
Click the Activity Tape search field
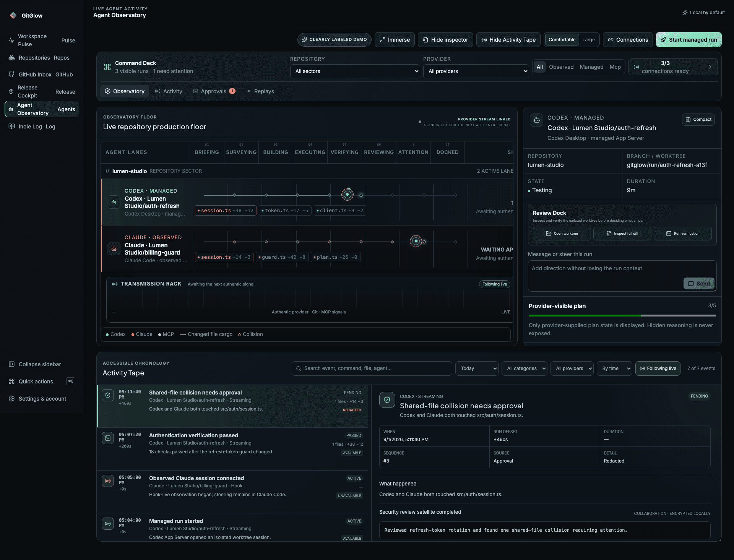tap(372, 368)
